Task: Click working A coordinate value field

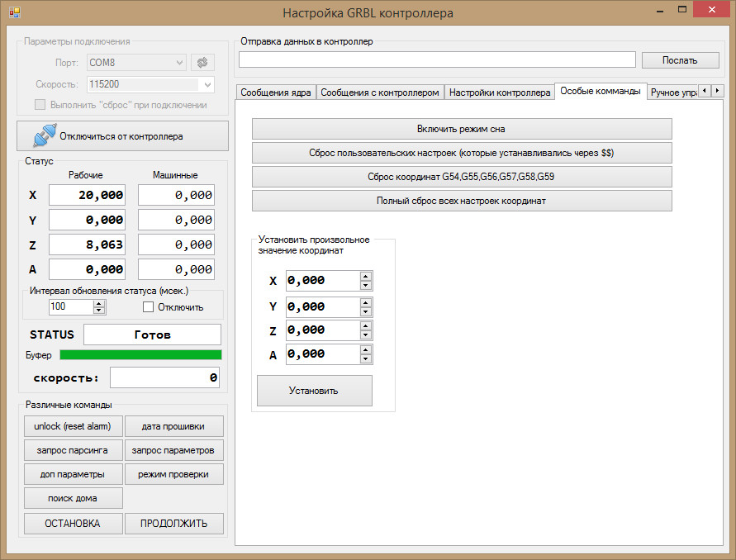Action: click(88, 269)
